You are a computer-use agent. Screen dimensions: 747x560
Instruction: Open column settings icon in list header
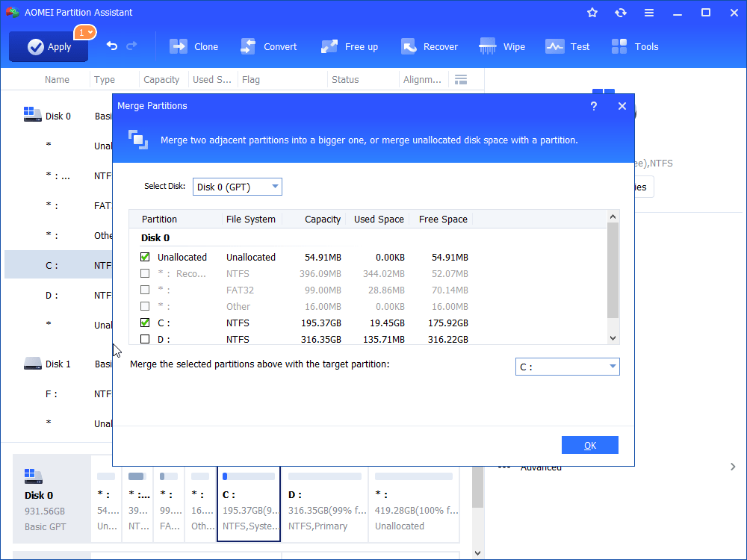pyautogui.click(x=461, y=80)
